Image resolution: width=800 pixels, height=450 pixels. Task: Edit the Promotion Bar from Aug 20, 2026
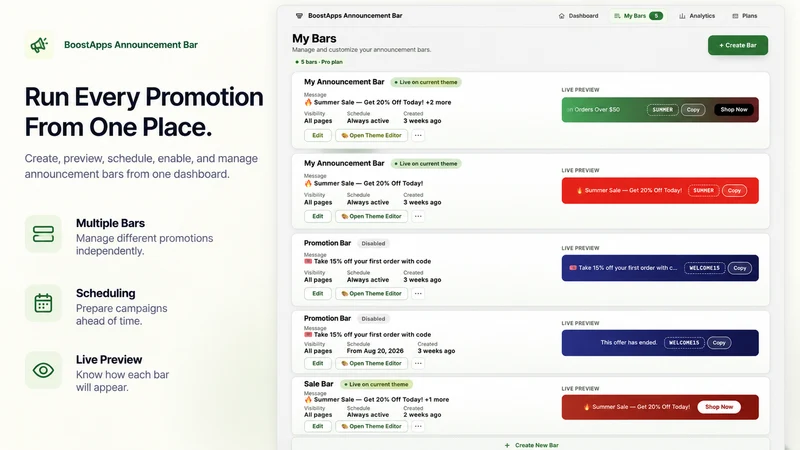tap(318, 363)
